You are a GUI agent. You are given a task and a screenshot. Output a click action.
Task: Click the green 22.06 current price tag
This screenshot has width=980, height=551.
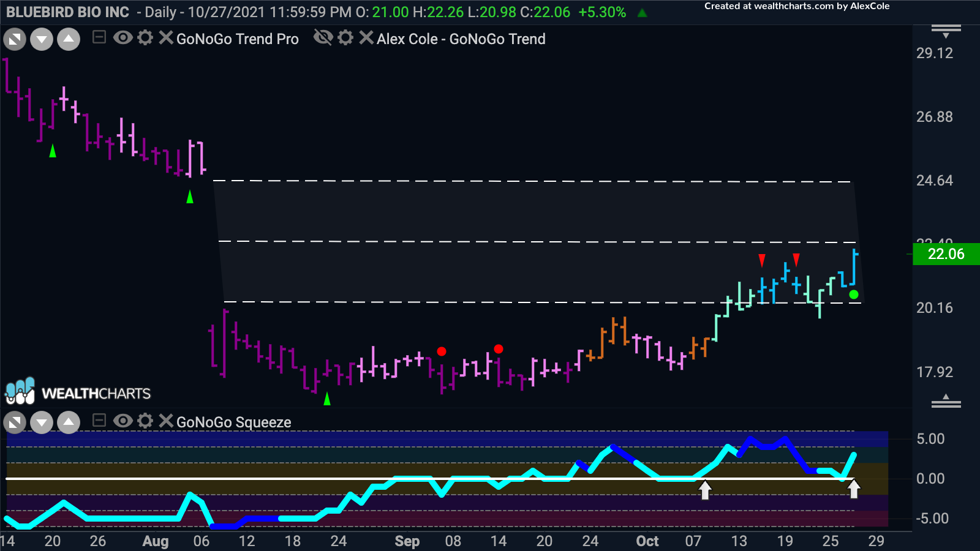[x=946, y=254]
